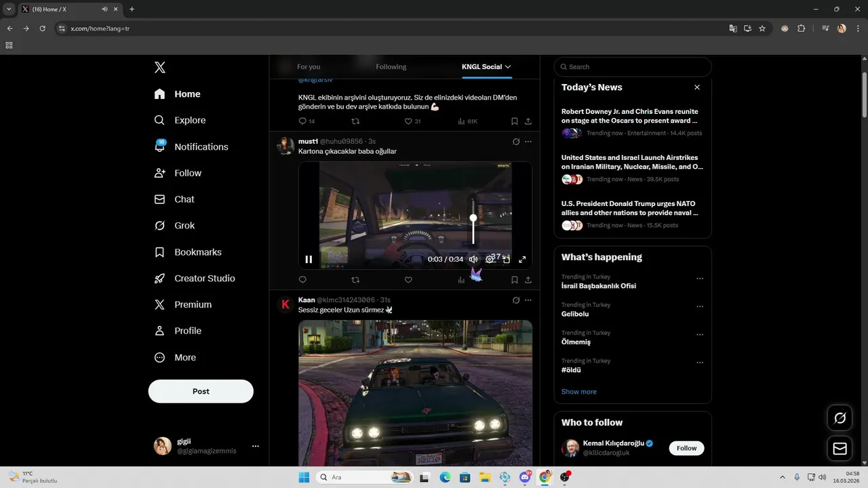Follow Kemal Kılıçdaroğlu
The height and width of the screenshot is (488, 868).
(x=686, y=448)
